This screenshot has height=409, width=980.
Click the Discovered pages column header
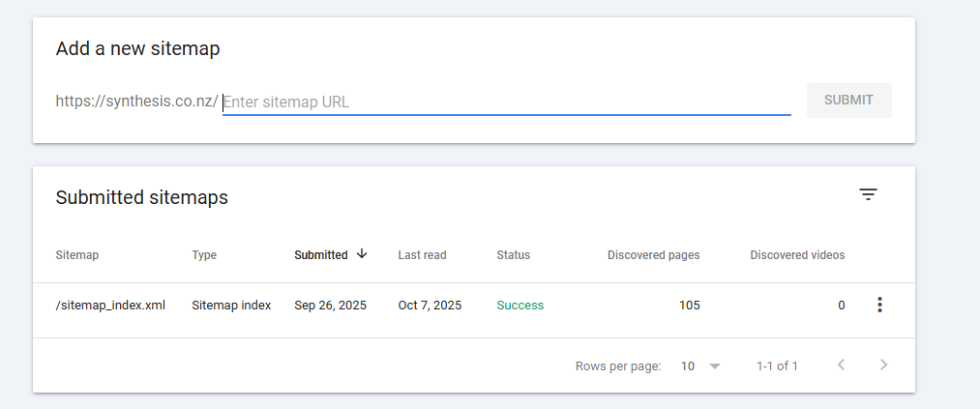click(x=653, y=255)
